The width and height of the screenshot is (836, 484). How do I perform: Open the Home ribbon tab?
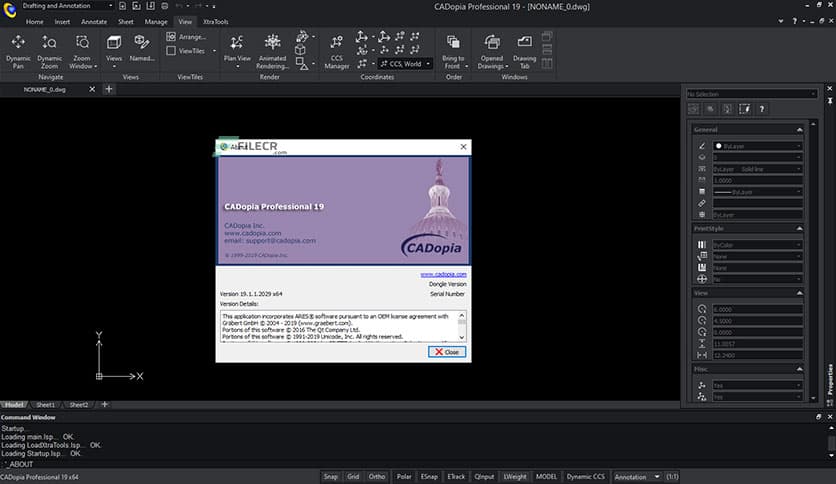35,22
